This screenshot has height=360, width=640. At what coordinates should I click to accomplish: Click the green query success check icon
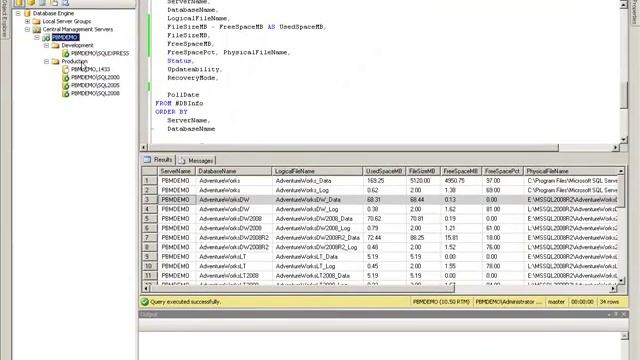pos(144,302)
